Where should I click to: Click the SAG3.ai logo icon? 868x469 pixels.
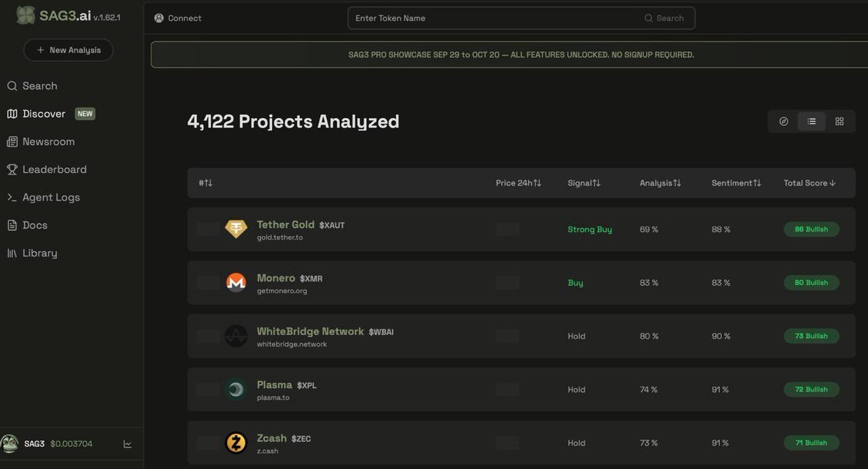pyautogui.click(x=25, y=15)
